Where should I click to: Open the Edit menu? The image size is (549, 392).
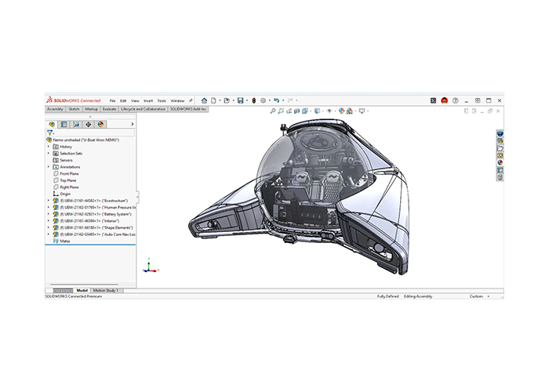point(123,101)
